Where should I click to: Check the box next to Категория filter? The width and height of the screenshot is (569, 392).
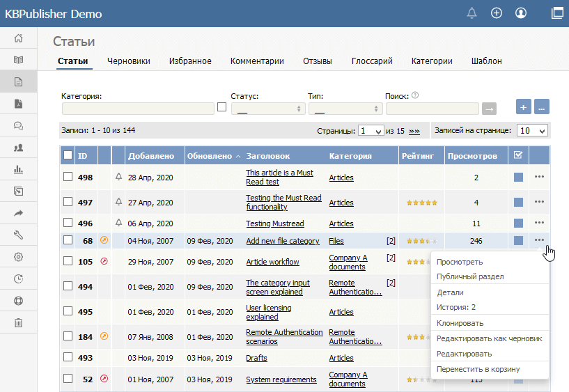click(x=221, y=107)
